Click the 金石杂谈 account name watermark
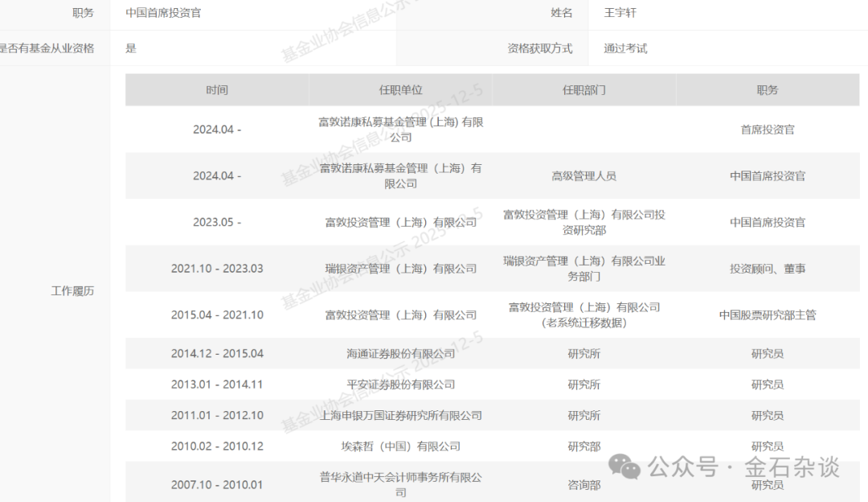 [792, 466]
